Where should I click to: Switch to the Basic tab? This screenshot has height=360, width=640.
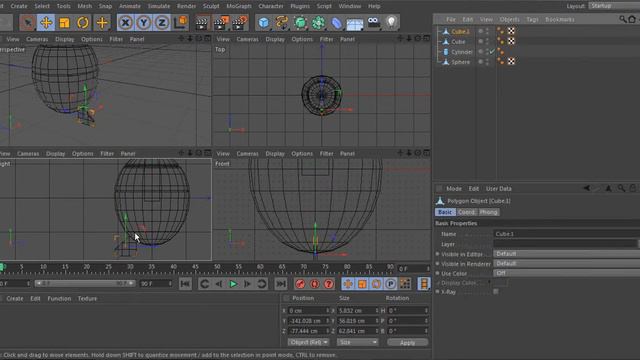tap(445, 212)
